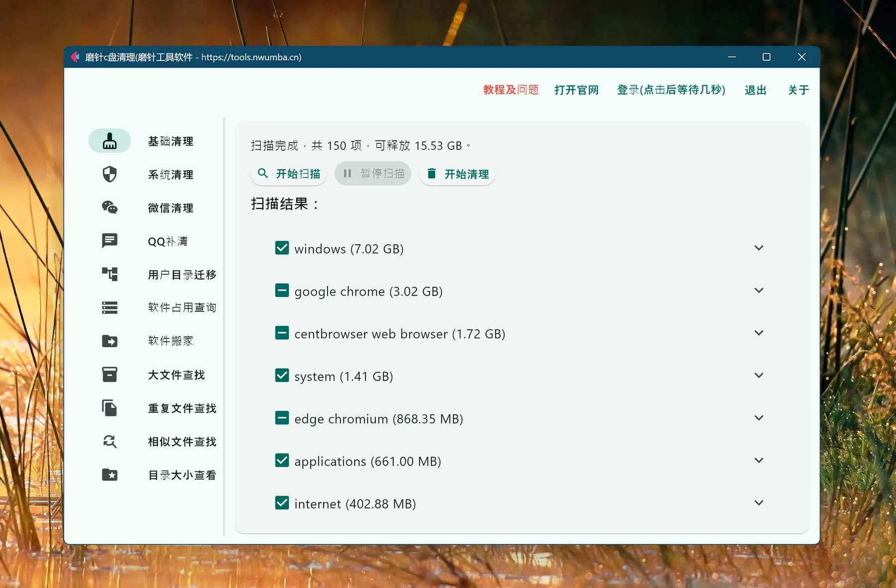Uncheck the windows (7.02 GB) checkbox

pyautogui.click(x=282, y=248)
